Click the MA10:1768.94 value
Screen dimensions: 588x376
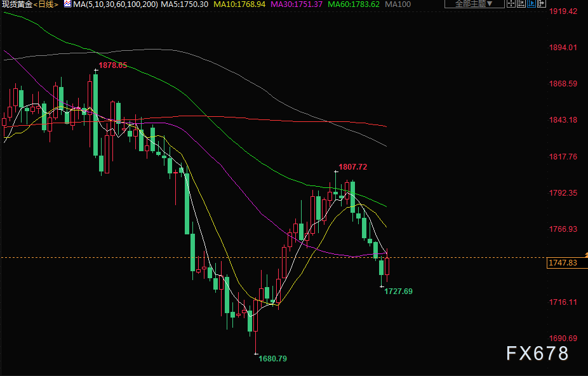point(239,4)
